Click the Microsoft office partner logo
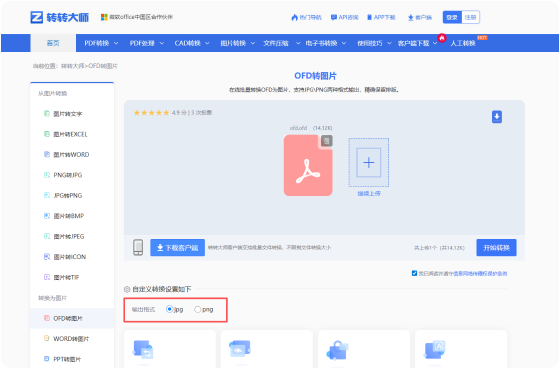Viewport: 560px width, 369px height. coord(104,17)
